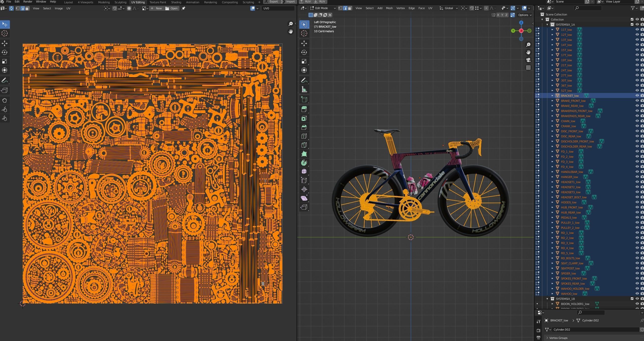Select the Pinch tool in UV editor
The image size is (644, 341).
5,118
